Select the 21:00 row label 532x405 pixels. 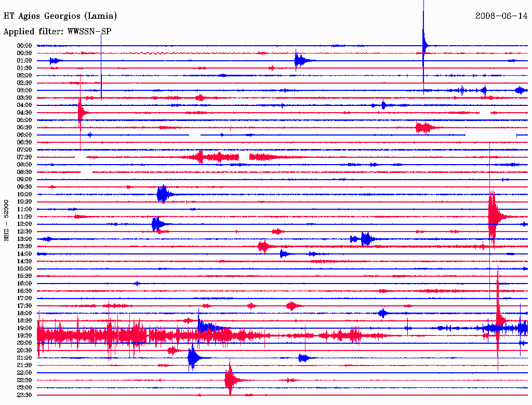click(x=24, y=358)
